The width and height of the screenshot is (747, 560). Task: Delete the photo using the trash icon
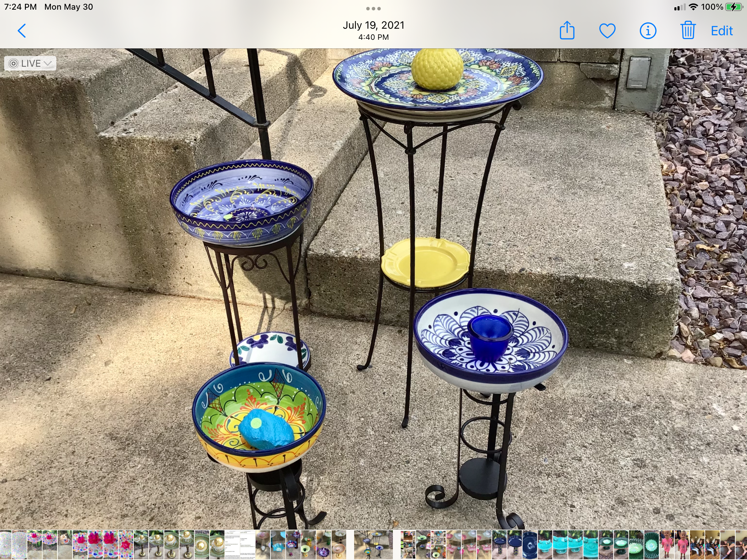coord(688,30)
